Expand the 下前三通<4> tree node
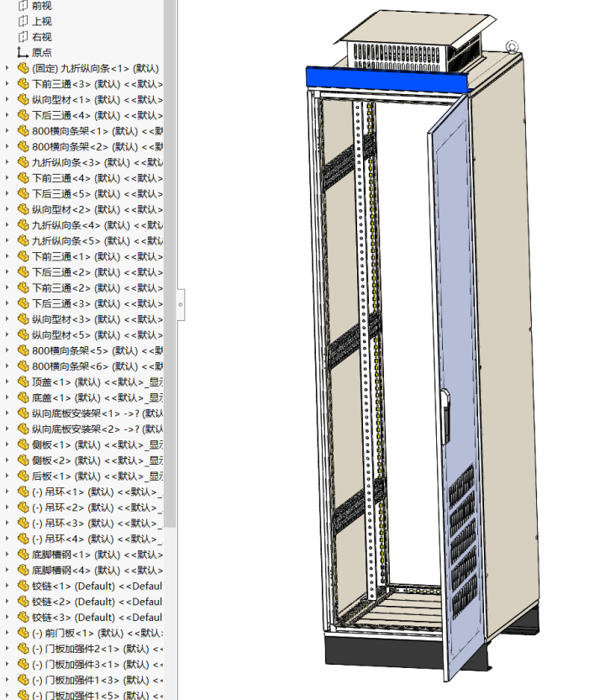 coord(7,178)
